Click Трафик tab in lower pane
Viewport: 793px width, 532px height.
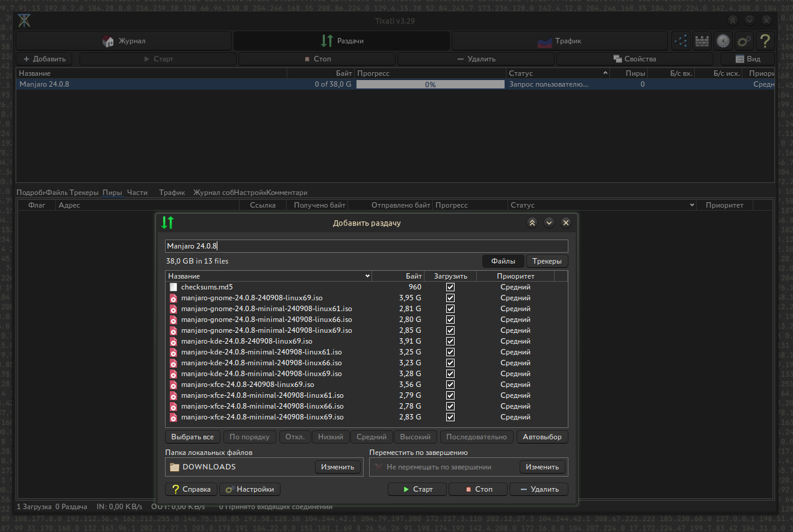172,193
